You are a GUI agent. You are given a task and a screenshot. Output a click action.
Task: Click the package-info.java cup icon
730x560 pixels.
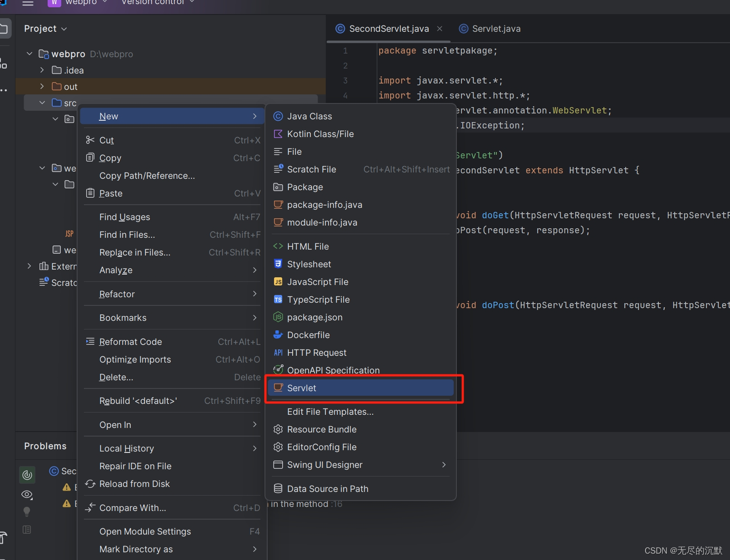point(278,205)
